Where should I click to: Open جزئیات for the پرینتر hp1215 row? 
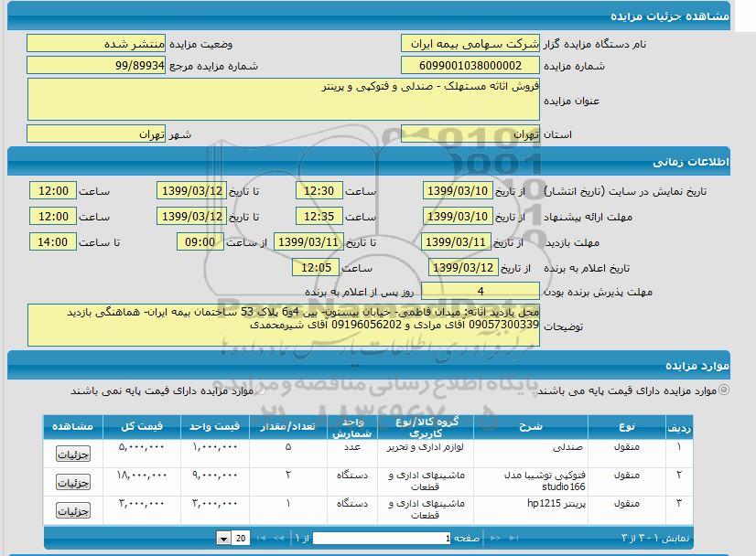[x=73, y=510]
